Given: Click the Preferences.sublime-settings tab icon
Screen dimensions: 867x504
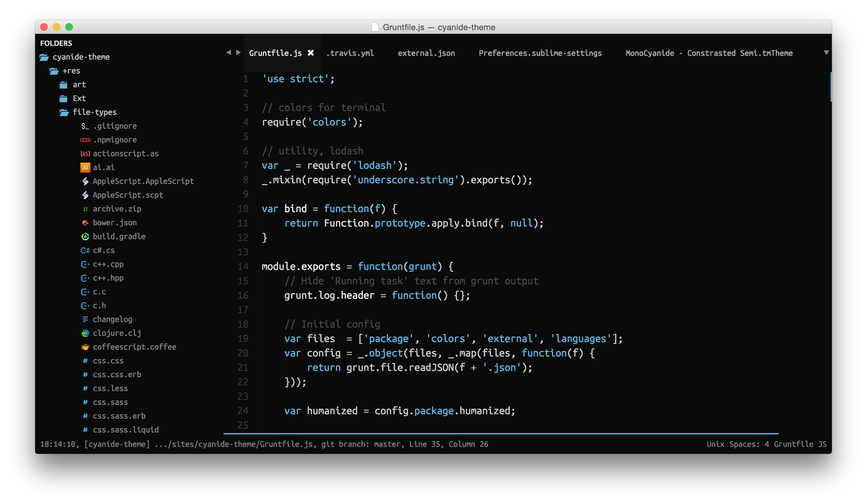Looking at the screenshot, I should pos(541,53).
